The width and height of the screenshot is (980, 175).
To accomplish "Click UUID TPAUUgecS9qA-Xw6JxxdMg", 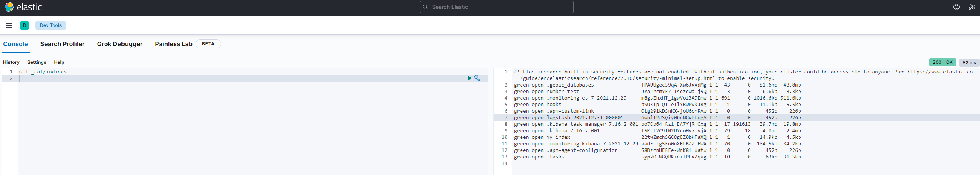I will click(x=674, y=85).
